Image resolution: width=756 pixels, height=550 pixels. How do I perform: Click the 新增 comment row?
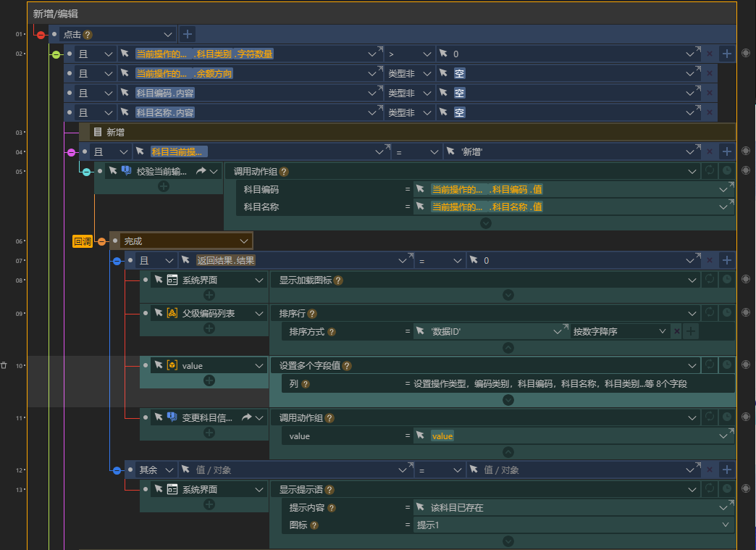[408, 132]
